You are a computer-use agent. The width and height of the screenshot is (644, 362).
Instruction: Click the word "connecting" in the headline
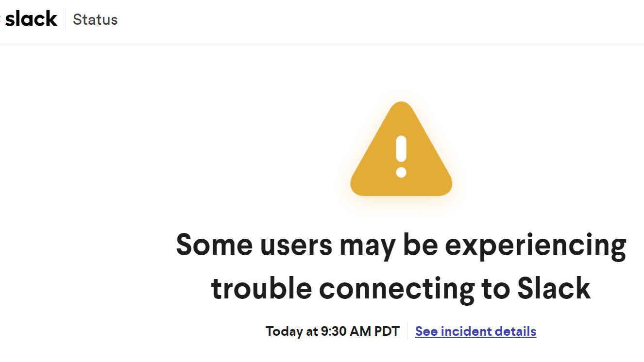point(396,289)
